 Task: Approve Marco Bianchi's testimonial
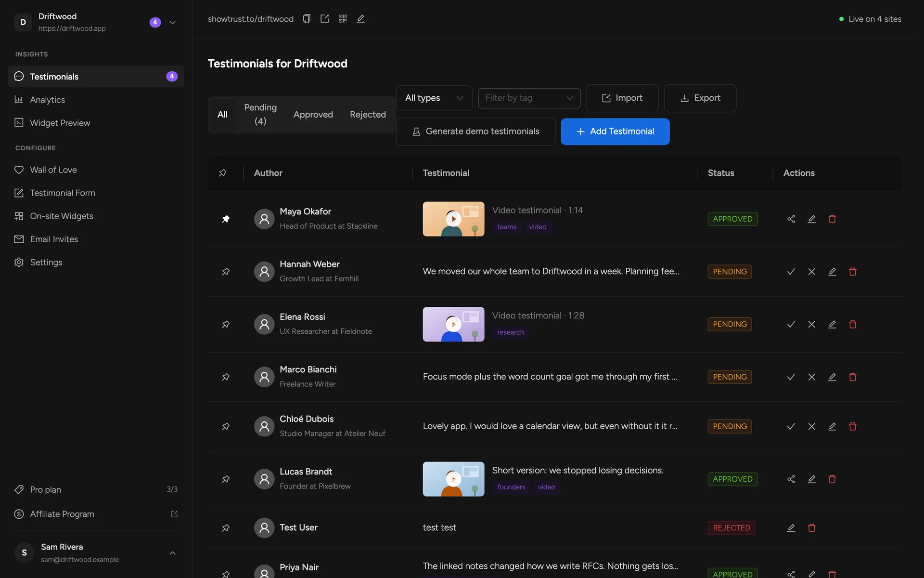point(791,377)
